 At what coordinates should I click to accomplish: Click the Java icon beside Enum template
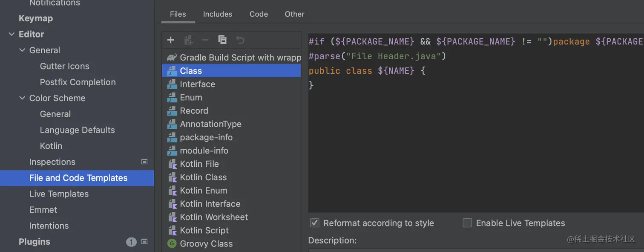click(172, 97)
